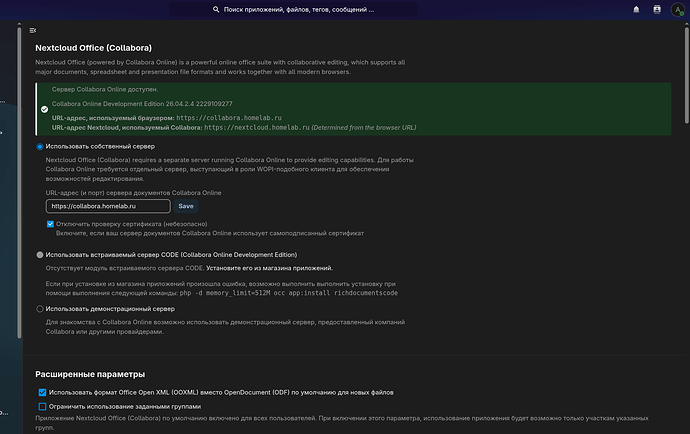Click the https://collabora.homelab.ru browser URL text
Image resolution: width=690 pixels, height=434 pixels.
tap(229, 118)
